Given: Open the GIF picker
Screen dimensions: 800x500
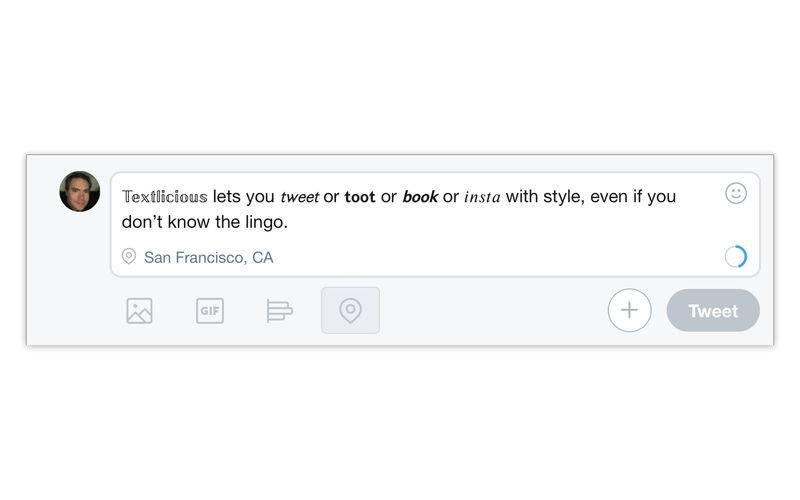Looking at the screenshot, I should coord(210,311).
